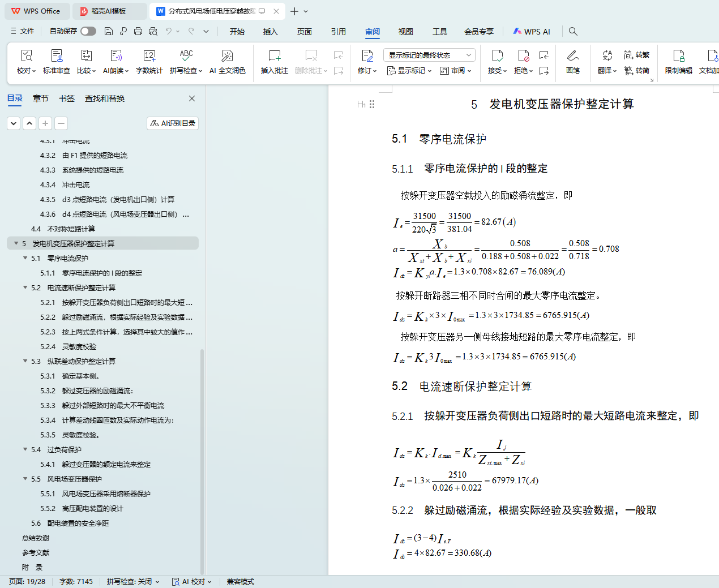719x588 pixels.
Task: Collapse section 5.3 纵联差动保护整定计算
Action: click(25, 361)
